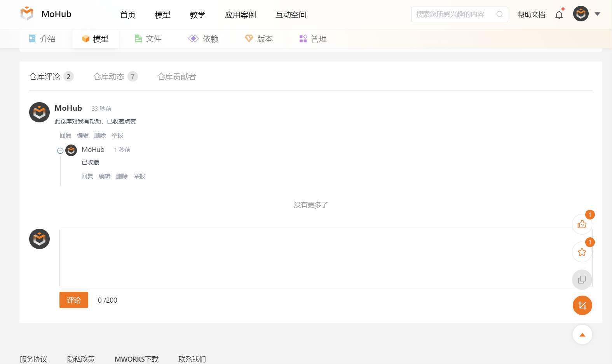Click the MoHub author name of first comment
Image resolution: width=612 pixels, height=364 pixels.
click(x=68, y=108)
